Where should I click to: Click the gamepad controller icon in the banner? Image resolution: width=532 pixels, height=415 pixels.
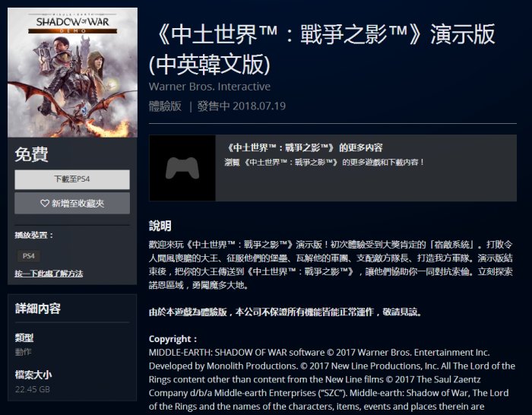182,168
